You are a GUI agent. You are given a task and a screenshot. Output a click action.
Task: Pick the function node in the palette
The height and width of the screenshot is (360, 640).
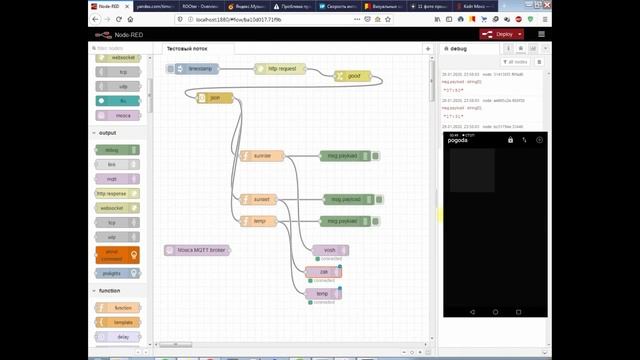(118, 308)
